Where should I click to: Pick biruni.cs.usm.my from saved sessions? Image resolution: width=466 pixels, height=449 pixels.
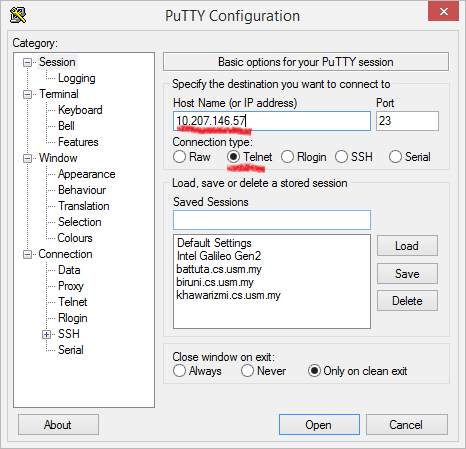[x=215, y=282]
